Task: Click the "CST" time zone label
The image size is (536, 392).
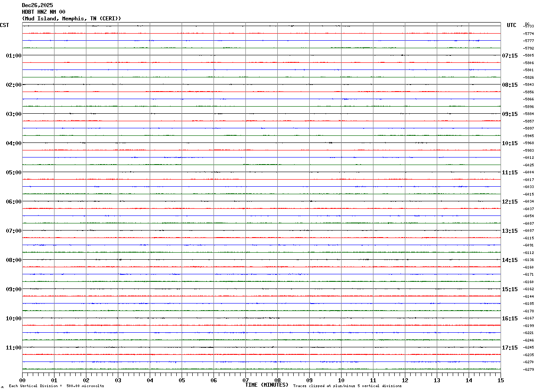Action: click(x=4, y=25)
